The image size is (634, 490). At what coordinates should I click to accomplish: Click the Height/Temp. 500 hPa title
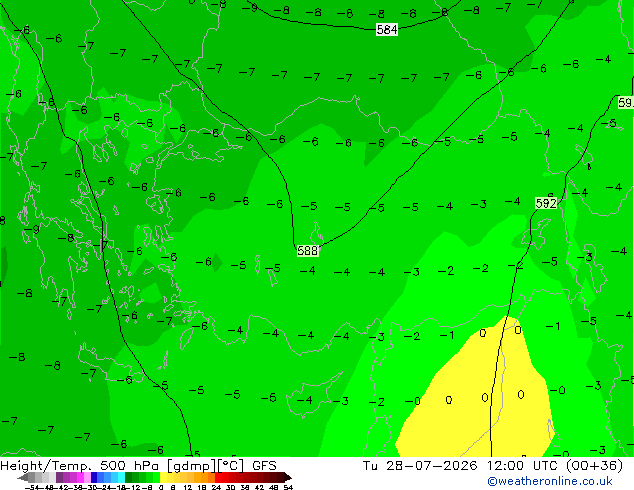coord(81,465)
